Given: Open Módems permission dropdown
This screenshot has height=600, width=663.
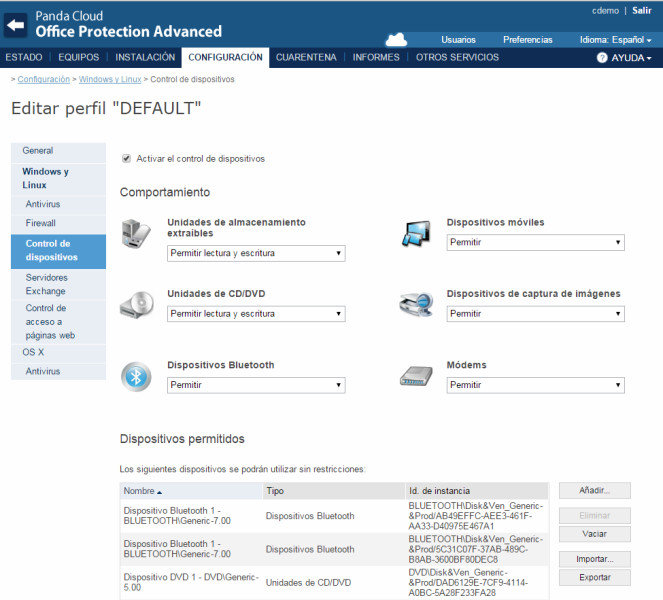Looking at the screenshot, I should pos(536,385).
